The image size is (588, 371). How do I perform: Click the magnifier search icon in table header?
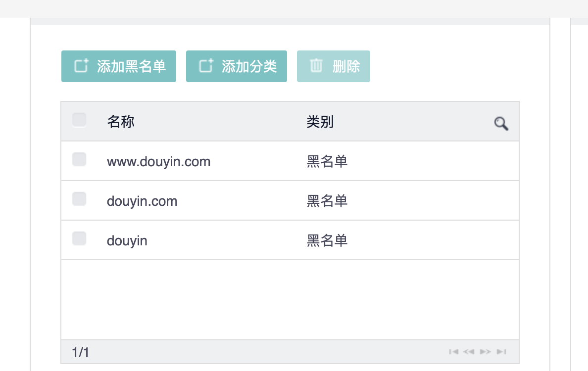(x=501, y=124)
